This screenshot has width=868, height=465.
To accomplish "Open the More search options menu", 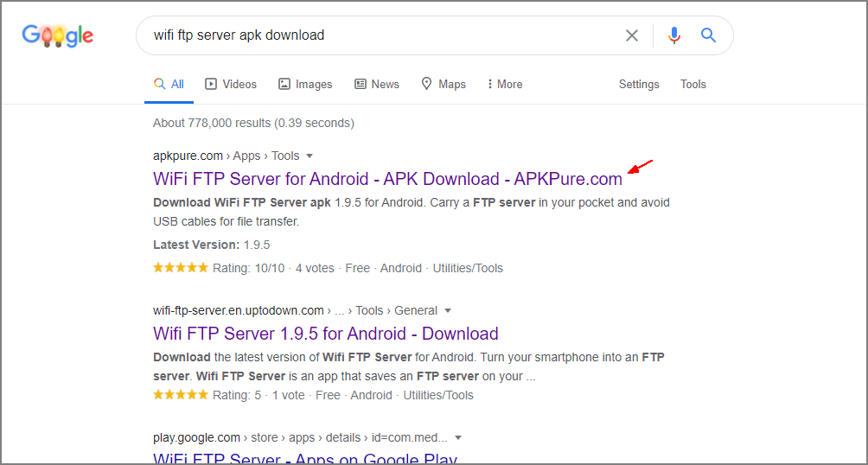I will coord(505,84).
